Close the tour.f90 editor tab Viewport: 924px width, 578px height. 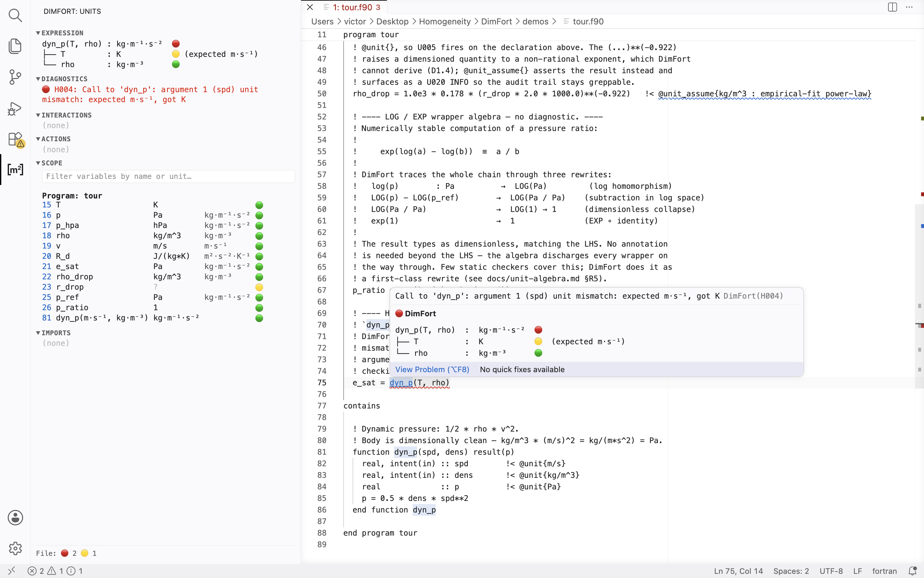point(310,7)
